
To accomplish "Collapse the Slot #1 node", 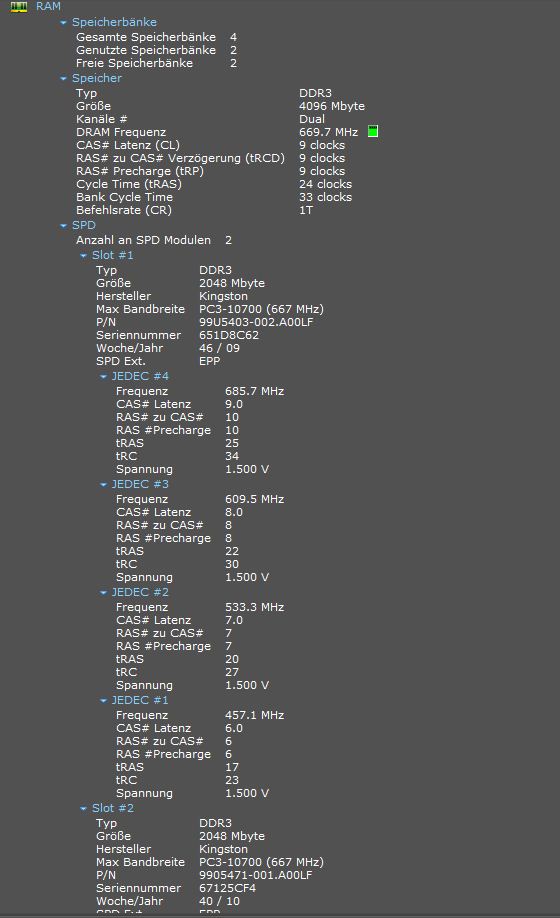I will tap(83, 255).
